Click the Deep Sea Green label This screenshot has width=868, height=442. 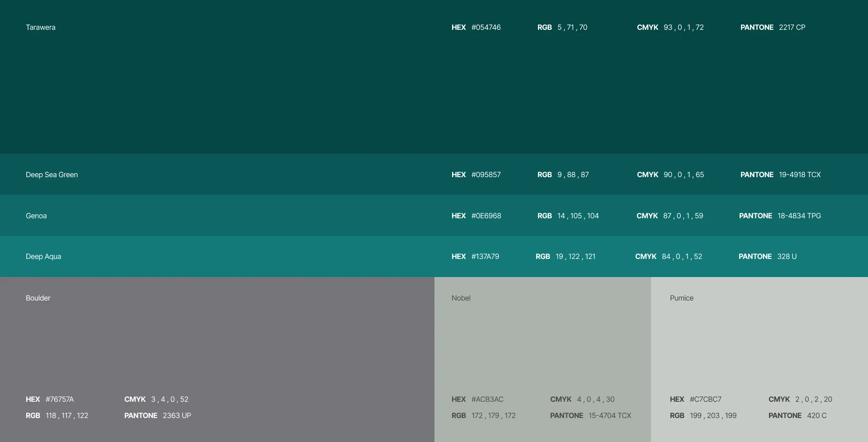(52, 174)
